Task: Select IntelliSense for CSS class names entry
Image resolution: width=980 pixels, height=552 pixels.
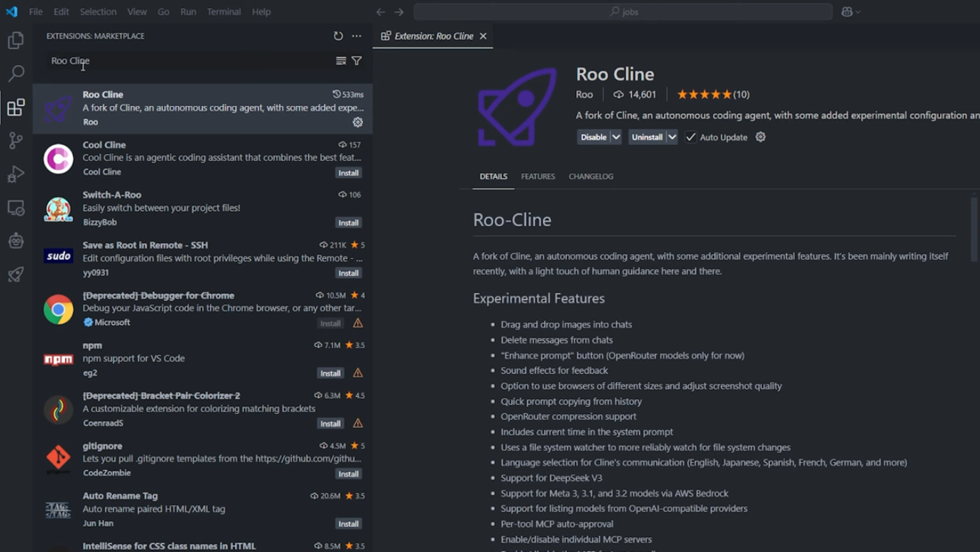Action: pyautogui.click(x=202, y=544)
